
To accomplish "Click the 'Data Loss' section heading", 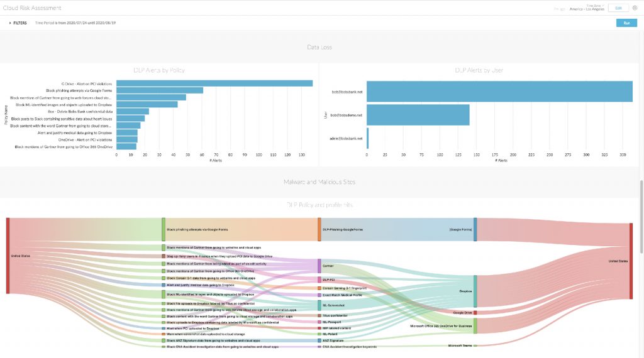I will click(319, 47).
